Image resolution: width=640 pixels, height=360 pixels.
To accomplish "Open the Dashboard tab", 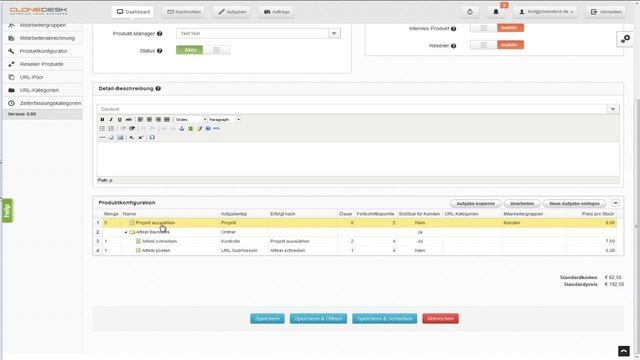I will 133,12.
